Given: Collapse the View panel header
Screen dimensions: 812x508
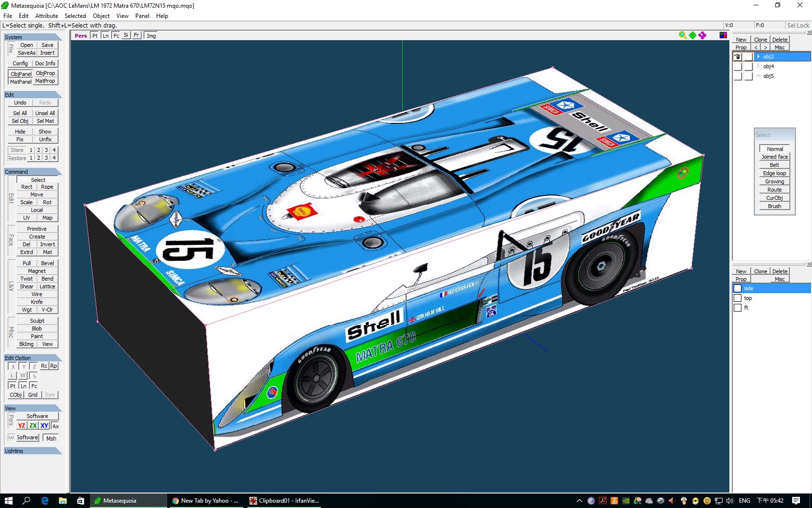Looking at the screenshot, I should click(x=33, y=408).
